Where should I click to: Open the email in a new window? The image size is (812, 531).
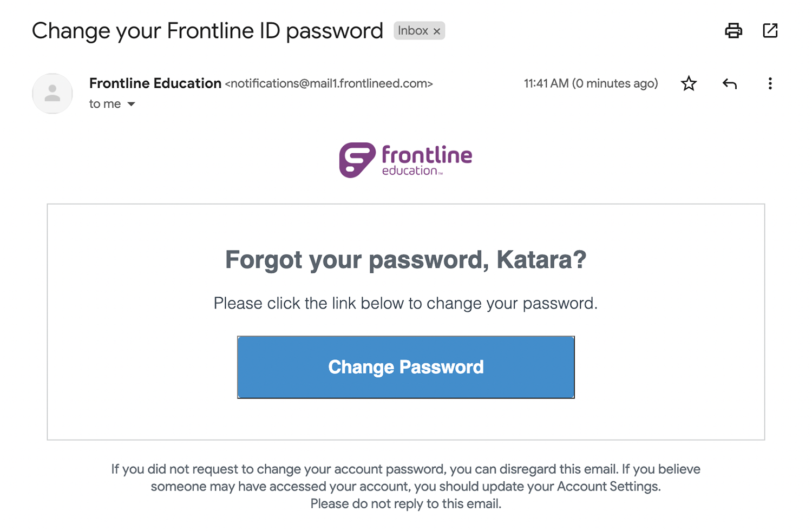(x=770, y=31)
